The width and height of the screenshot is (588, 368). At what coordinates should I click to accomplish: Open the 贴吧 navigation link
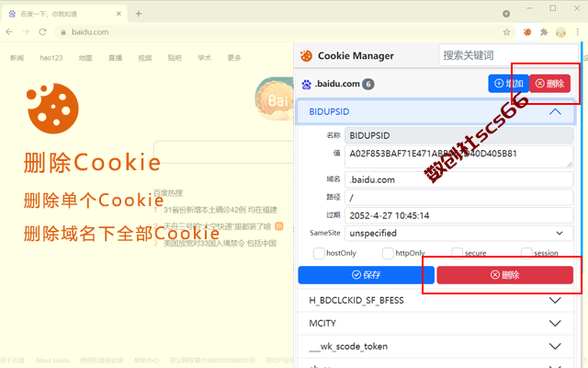(x=175, y=58)
